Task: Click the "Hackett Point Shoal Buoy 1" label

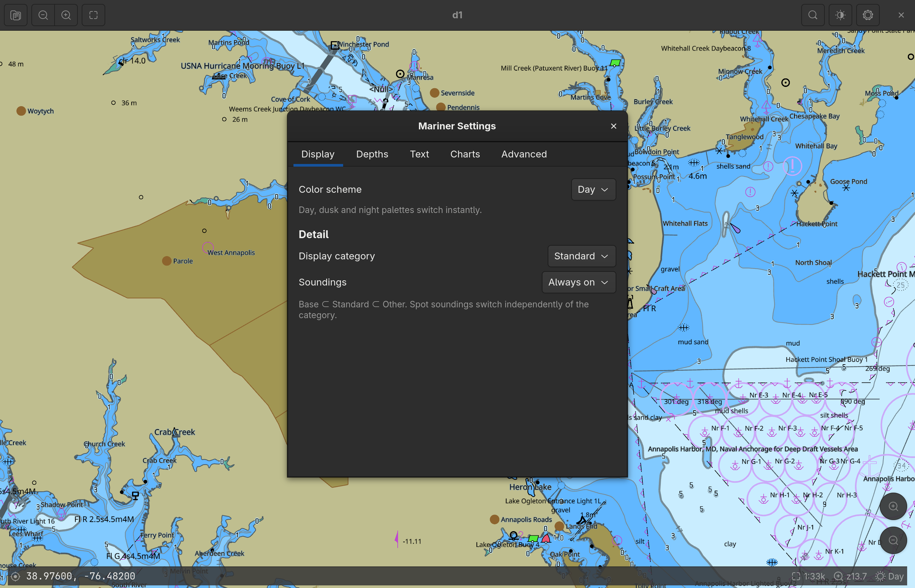Action: click(x=826, y=359)
